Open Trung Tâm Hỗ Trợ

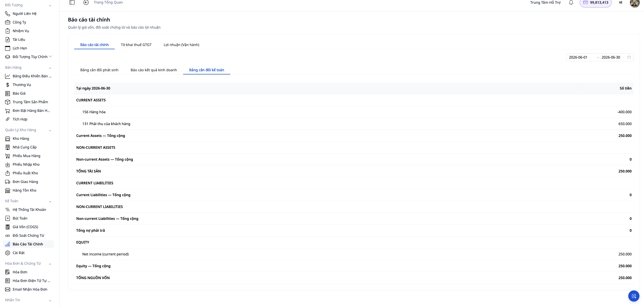(x=545, y=3)
